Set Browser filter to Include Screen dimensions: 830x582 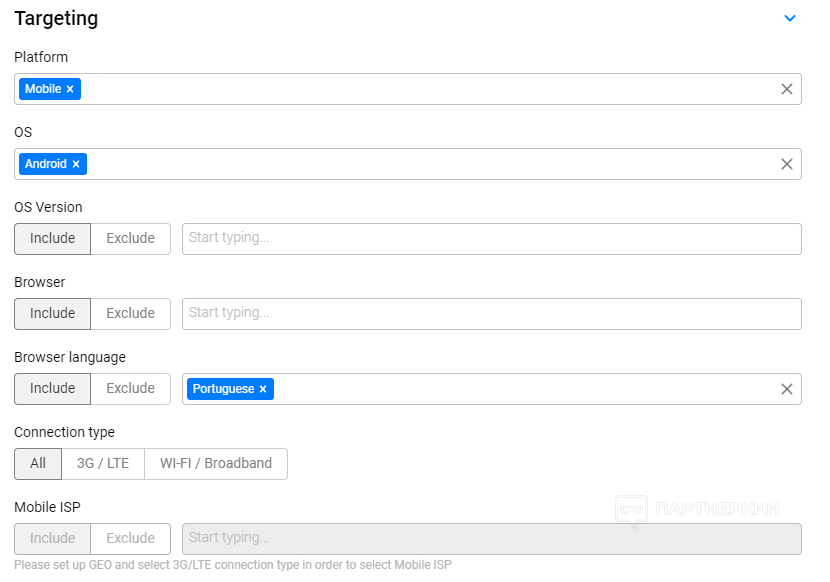[52, 313]
